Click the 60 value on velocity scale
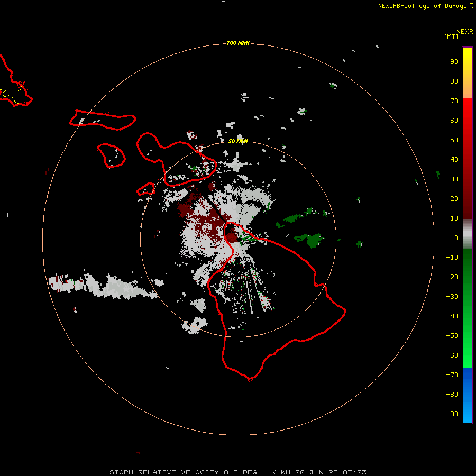 point(454,120)
